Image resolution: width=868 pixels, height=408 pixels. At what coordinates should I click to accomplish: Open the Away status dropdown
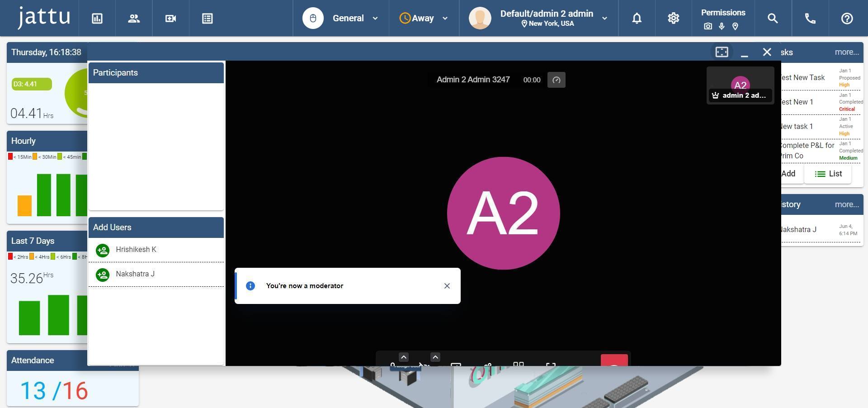click(424, 19)
